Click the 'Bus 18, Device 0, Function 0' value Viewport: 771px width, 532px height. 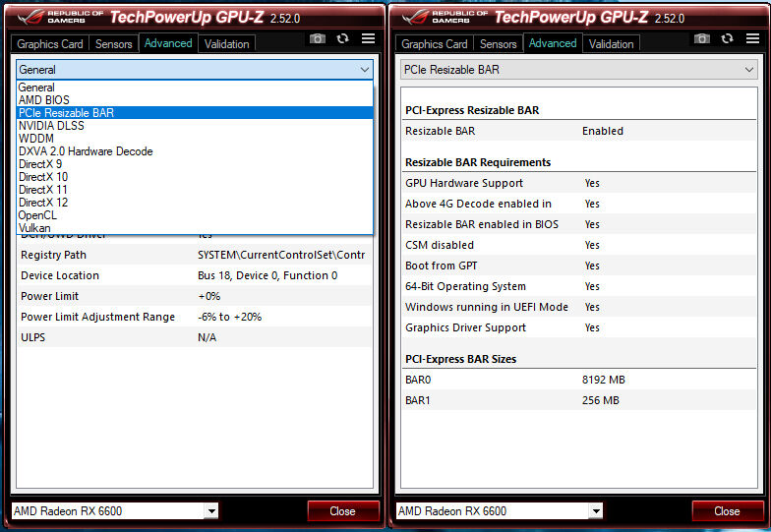click(267, 275)
